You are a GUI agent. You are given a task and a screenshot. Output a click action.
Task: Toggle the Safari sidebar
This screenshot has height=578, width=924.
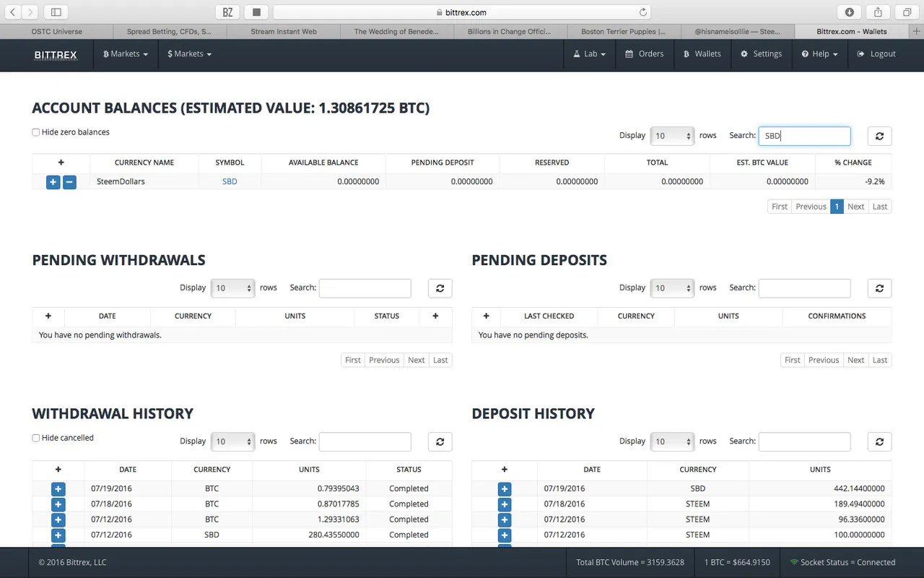[x=56, y=12]
